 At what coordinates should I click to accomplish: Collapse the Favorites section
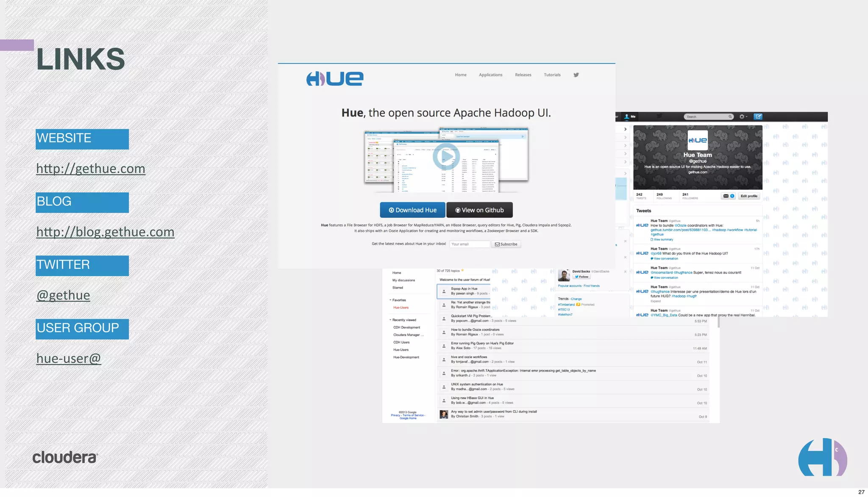[390, 300]
